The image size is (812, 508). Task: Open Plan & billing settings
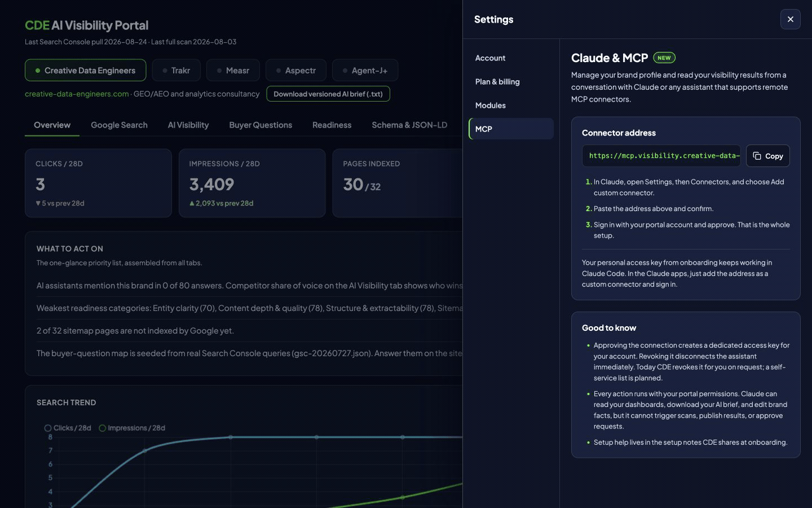(511, 81)
